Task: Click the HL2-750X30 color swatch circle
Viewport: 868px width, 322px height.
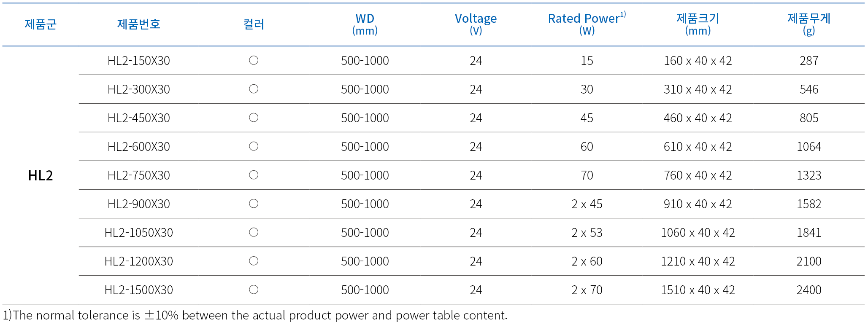Action: pos(254,175)
